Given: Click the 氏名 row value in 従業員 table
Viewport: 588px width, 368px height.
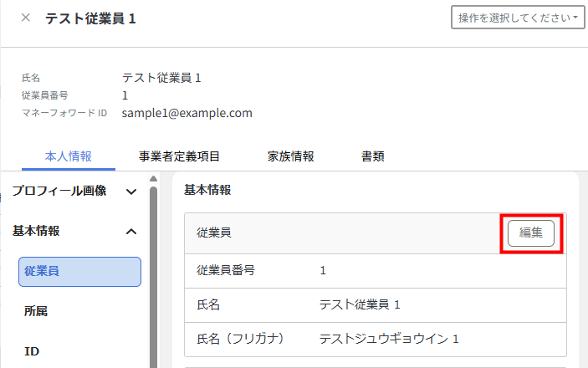Looking at the screenshot, I should pos(360,304).
